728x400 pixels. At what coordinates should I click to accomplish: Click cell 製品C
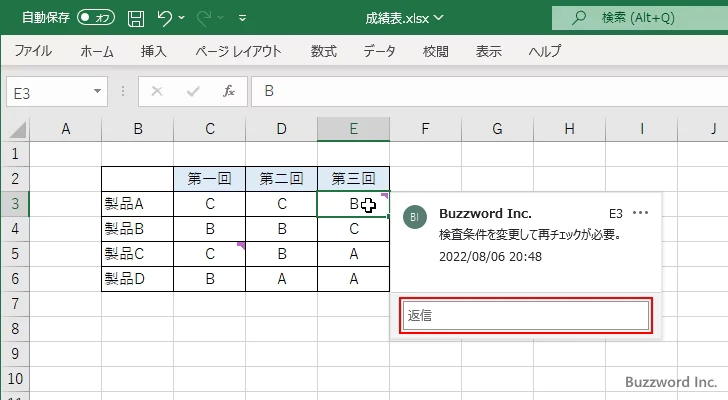coord(137,254)
